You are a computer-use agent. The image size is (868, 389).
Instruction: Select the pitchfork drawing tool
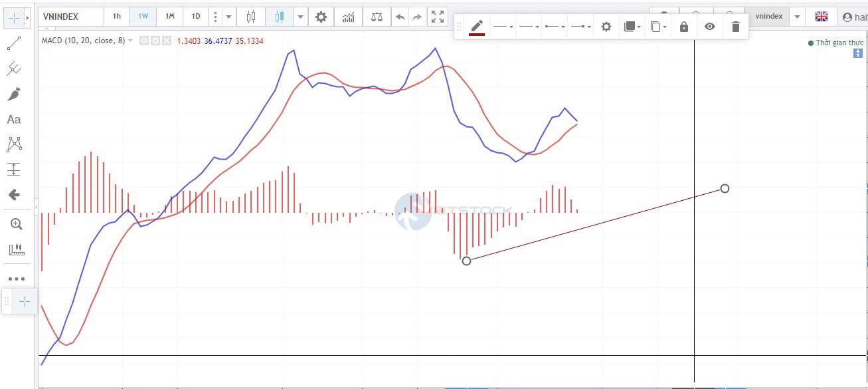[x=14, y=68]
